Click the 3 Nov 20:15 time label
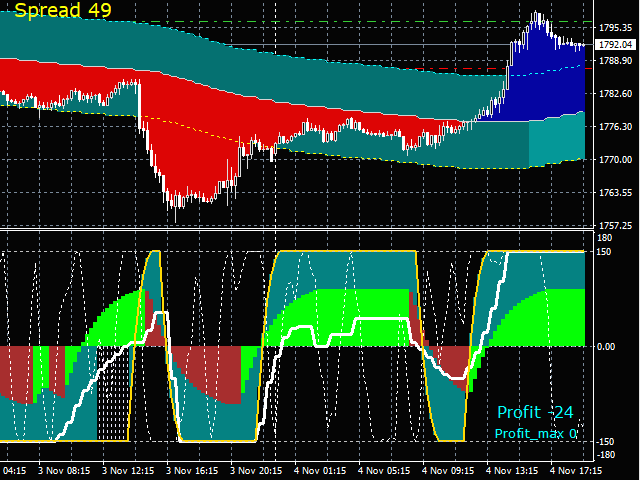This screenshot has height=480, width=640. click(x=256, y=471)
